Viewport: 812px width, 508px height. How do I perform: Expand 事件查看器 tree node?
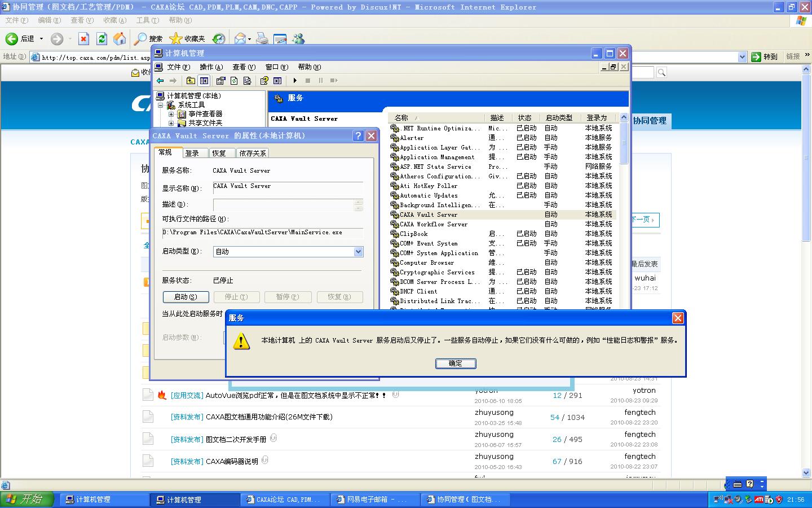point(171,114)
